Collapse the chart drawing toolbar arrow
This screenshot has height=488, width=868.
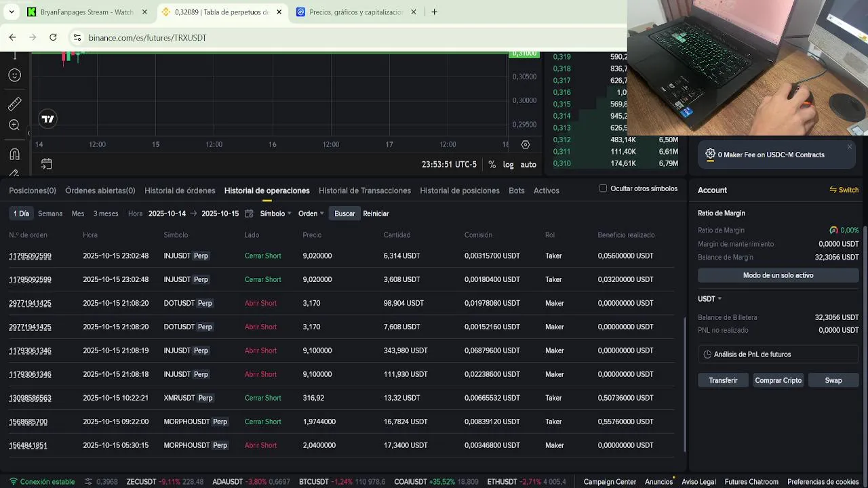coord(28,133)
